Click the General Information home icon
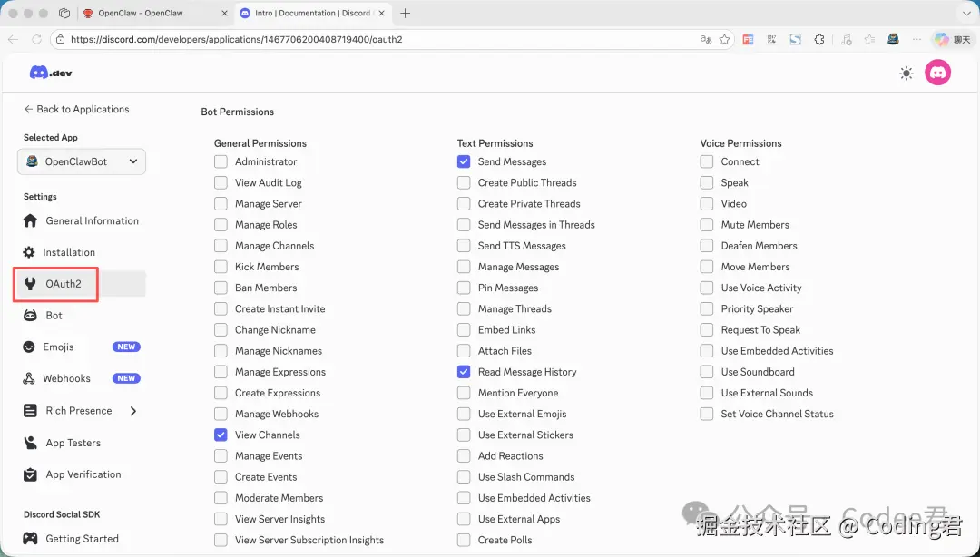Screen dimensions: 980x557 click(x=30, y=220)
